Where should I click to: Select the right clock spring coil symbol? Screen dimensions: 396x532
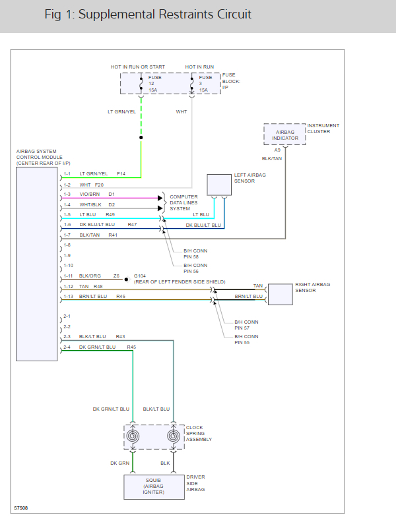pyautogui.click(x=174, y=436)
